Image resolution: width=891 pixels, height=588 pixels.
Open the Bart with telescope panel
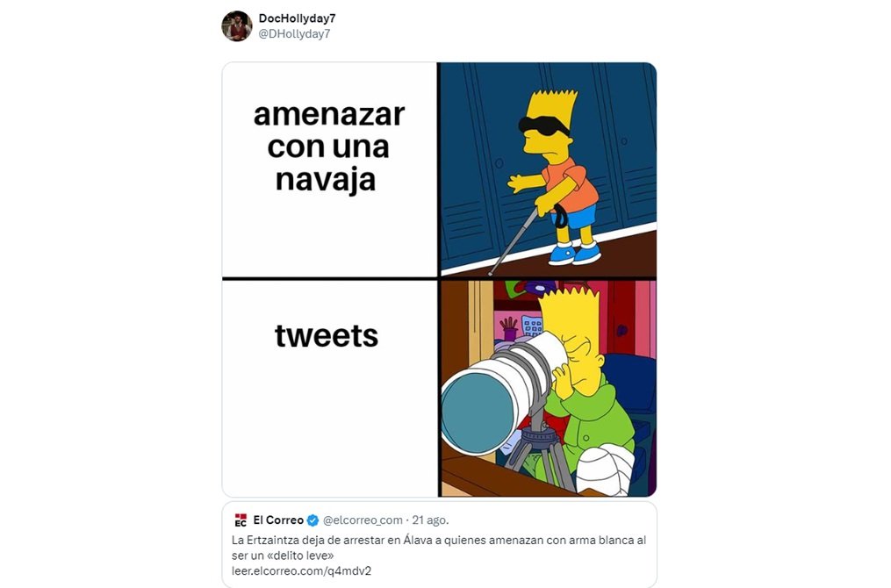[x=549, y=389]
